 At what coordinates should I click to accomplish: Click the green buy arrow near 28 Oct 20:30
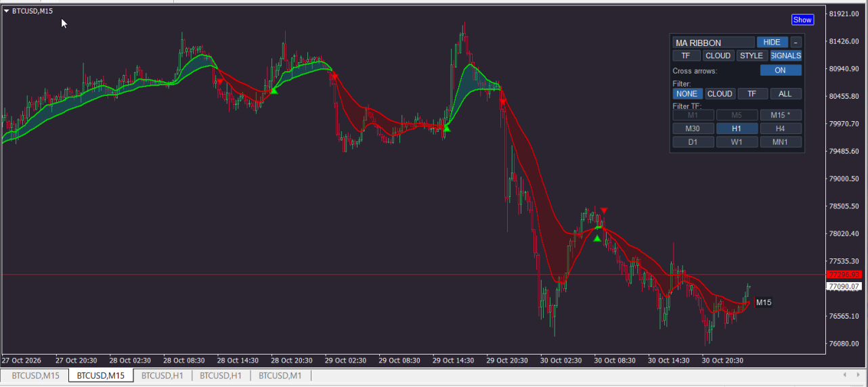274,90
